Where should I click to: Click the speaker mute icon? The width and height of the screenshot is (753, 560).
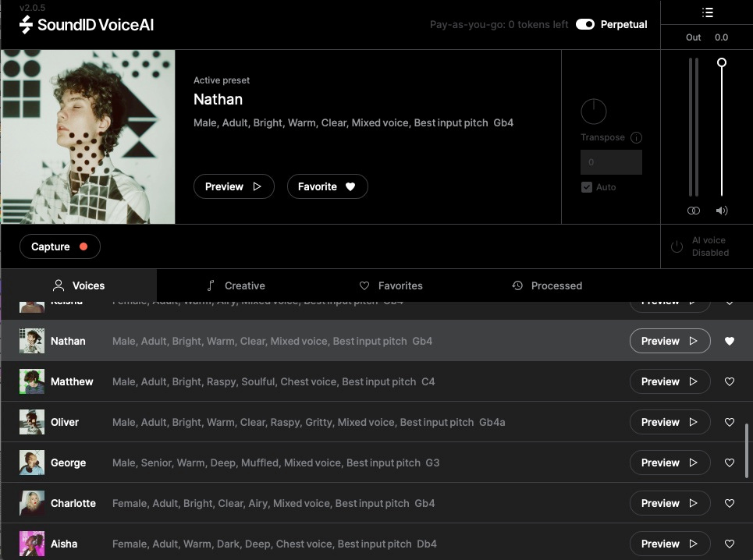721,211
